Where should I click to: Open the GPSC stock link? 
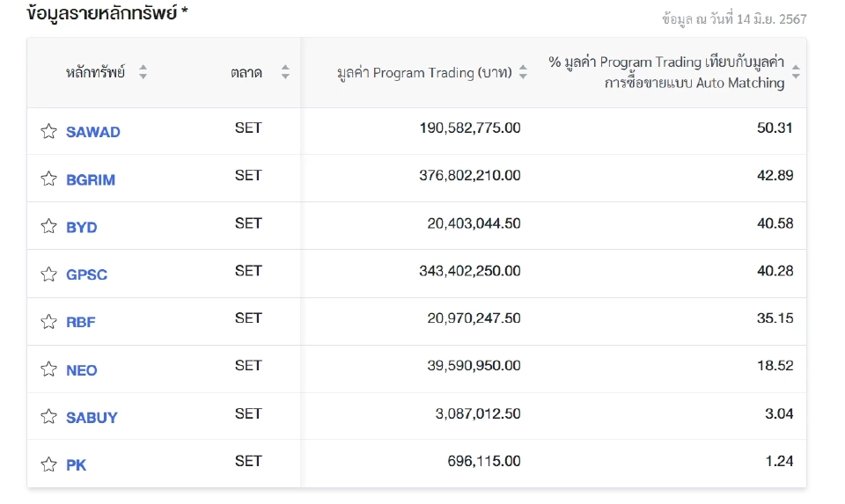pos(86,274)
